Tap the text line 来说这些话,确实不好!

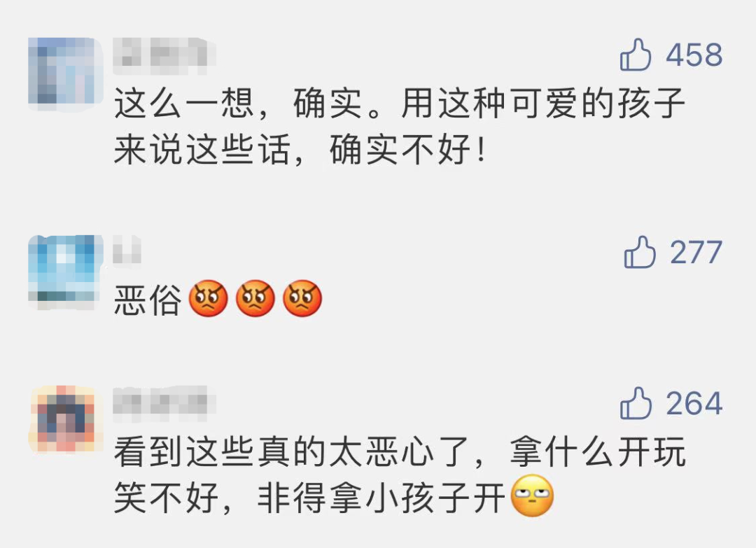(300, 150)
